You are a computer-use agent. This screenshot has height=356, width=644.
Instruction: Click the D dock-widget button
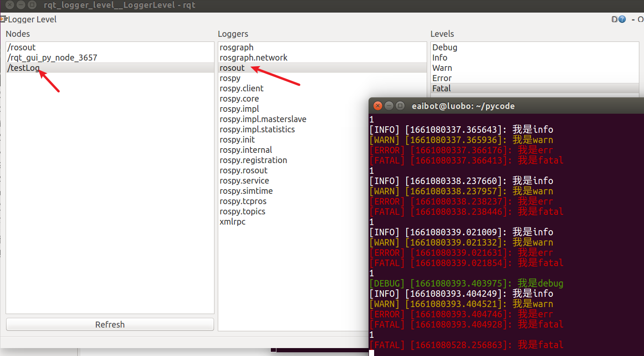pyautogui.click(x=615, y=20)
